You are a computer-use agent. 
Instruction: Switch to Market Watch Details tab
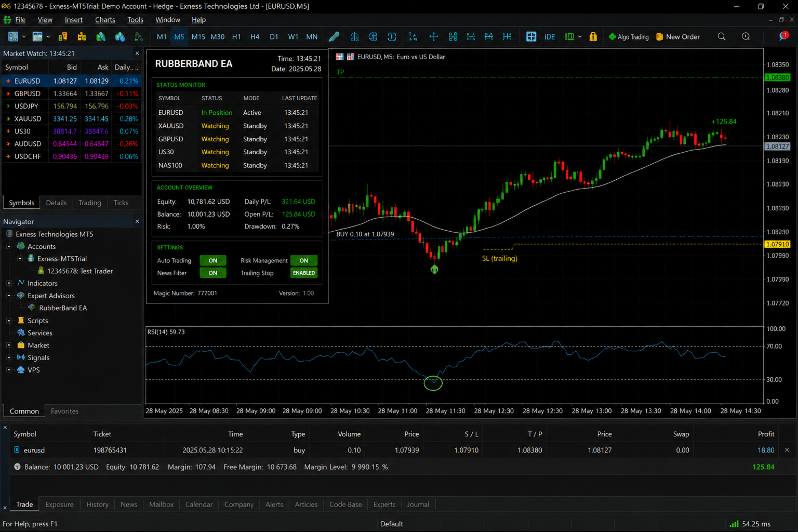coord(56,203)
